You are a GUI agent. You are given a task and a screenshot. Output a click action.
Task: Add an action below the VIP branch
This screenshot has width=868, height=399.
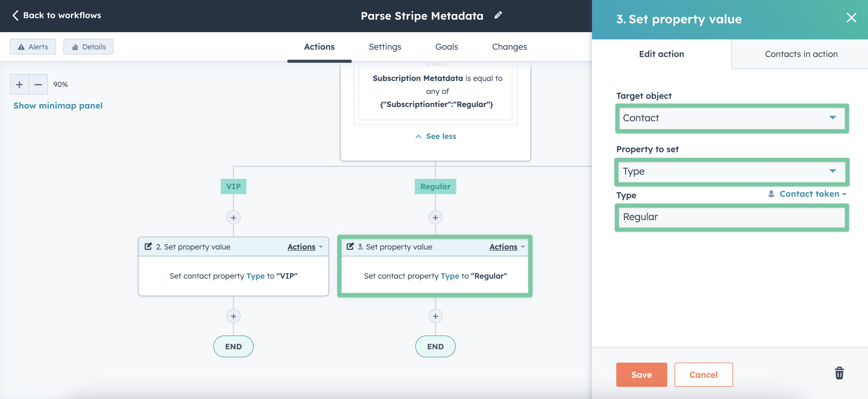pos(233,217)
